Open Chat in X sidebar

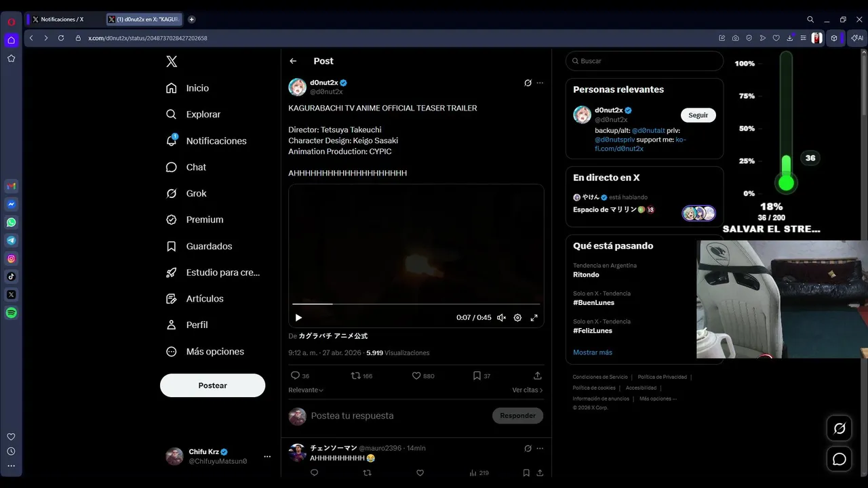186,167
